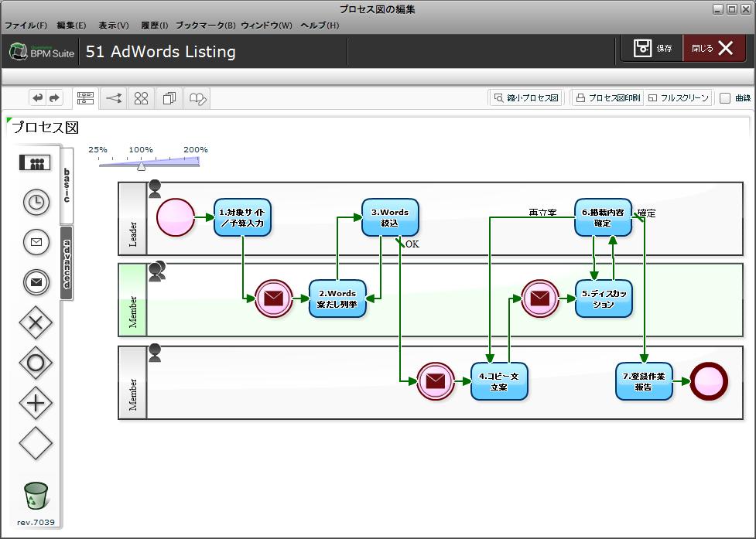Screen dimensions: 756x539
Task: Open the 表示(V) menu
Action: 114,26
